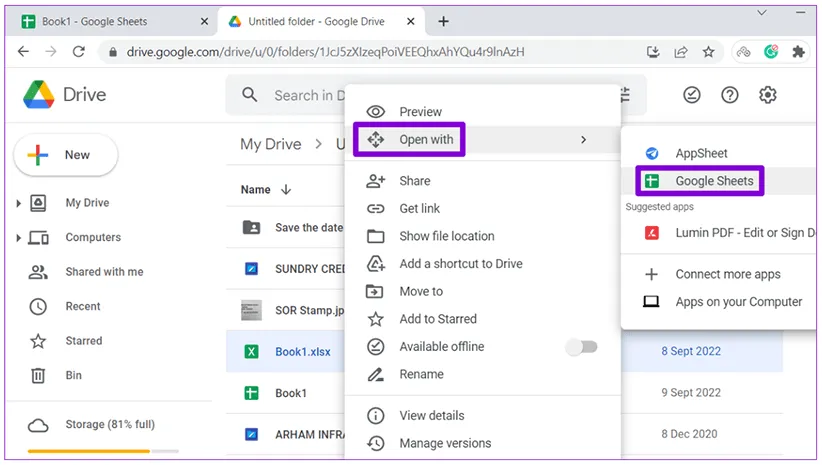822x465 pixels.
Task: Open the Bin in sidebar
Action: [74, 375]
